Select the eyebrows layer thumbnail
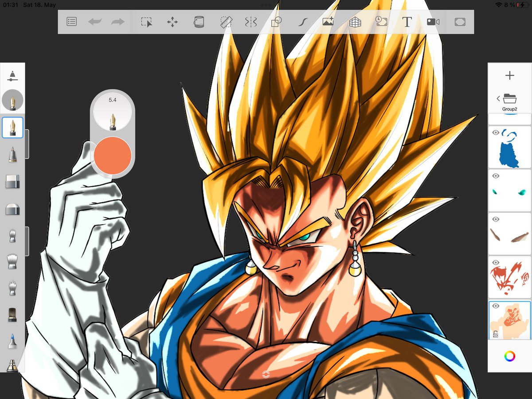 click(510, 234)
